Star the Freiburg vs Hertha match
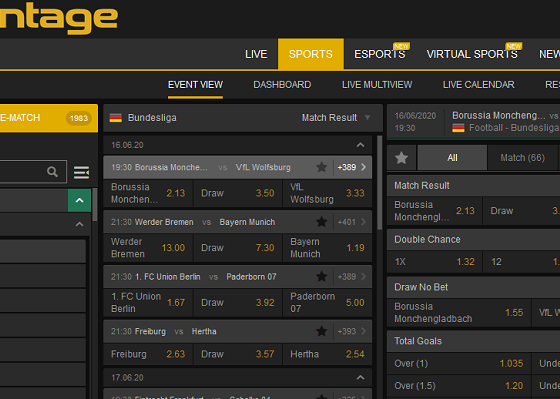 pyautogui.click(x=321, y=331)
